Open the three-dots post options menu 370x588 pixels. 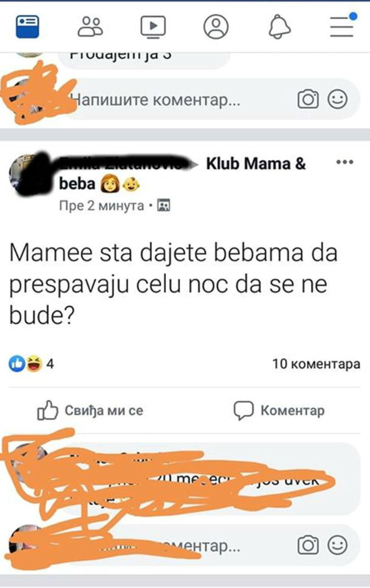click(344, 162)
